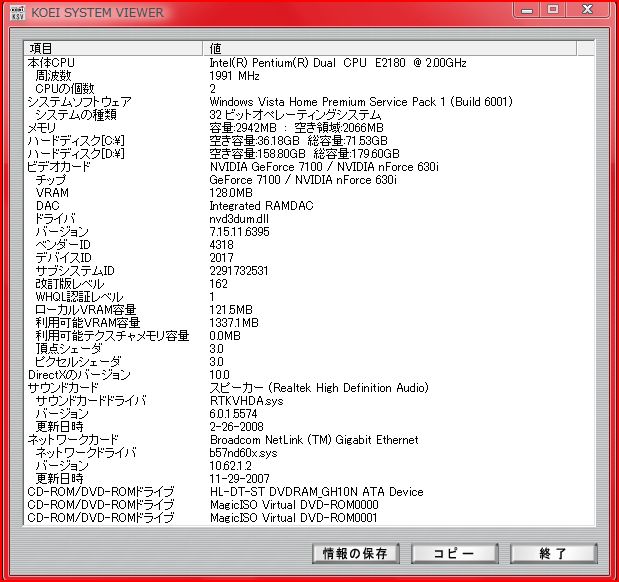619x582 pixels.
Task: Close the KOEI SYSTEM VIEWER window
Action: (x=587, y=9)
